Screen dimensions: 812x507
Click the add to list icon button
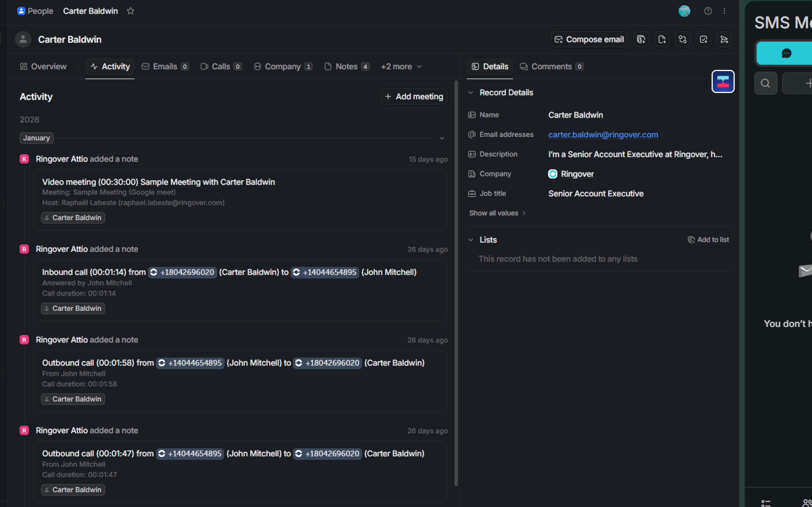point(641,40)
